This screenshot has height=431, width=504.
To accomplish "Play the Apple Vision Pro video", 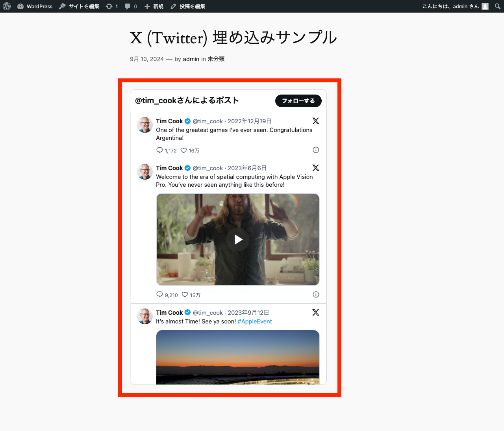I will 238,240.
